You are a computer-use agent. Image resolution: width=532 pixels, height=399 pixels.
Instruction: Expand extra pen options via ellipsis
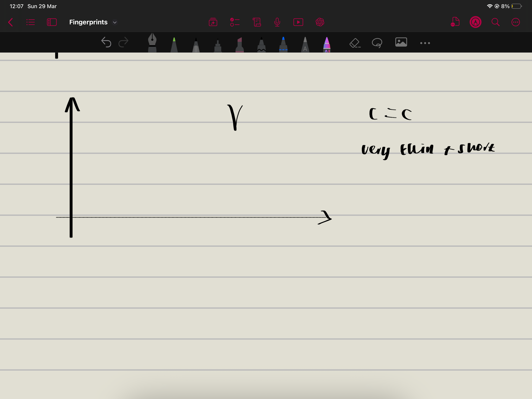coord(425,43)
